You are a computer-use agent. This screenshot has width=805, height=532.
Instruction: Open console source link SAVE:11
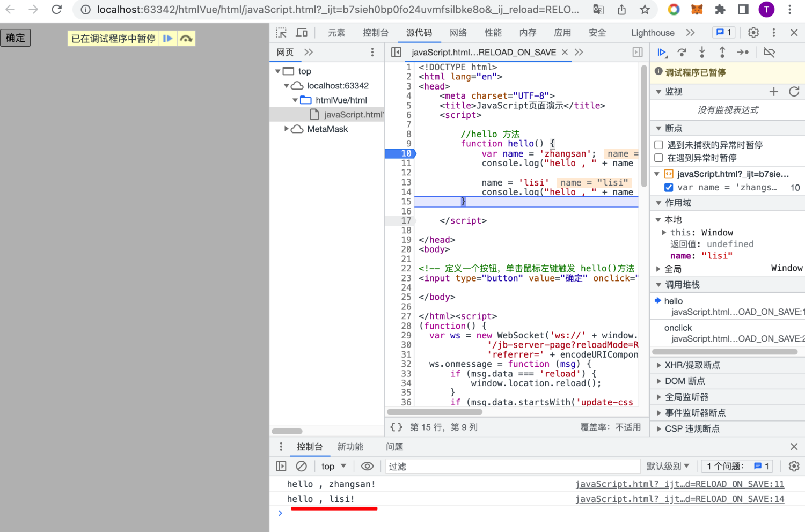click(x=679, y=484)
